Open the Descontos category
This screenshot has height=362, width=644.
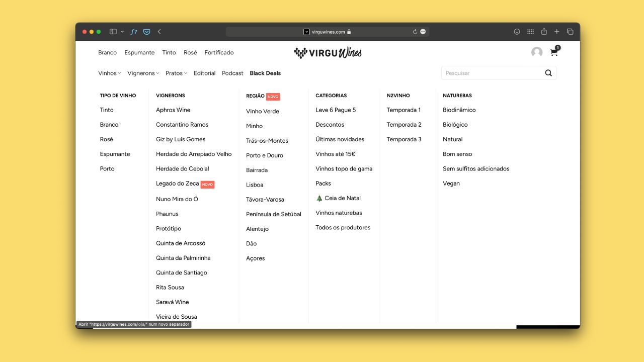pyautogui.click(x=330, y=124)
